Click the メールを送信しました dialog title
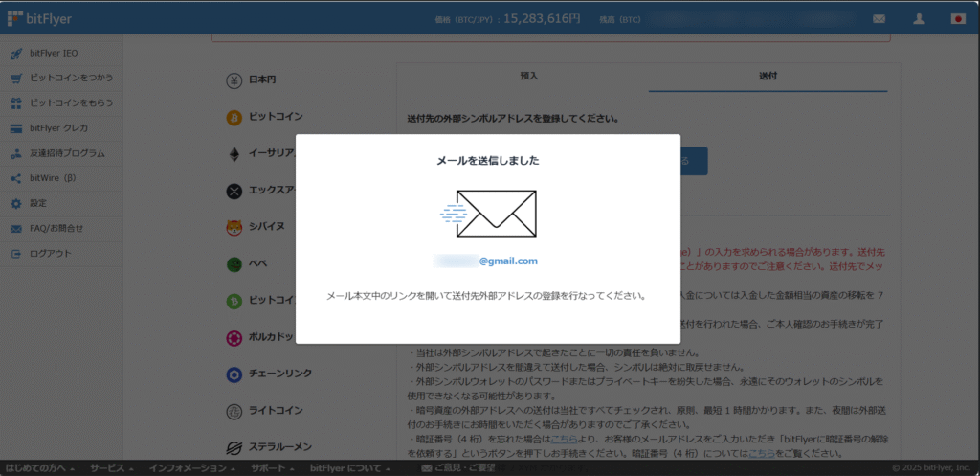Screen dimensions: 980x476 pyautogui.click(x=488, y=161)
